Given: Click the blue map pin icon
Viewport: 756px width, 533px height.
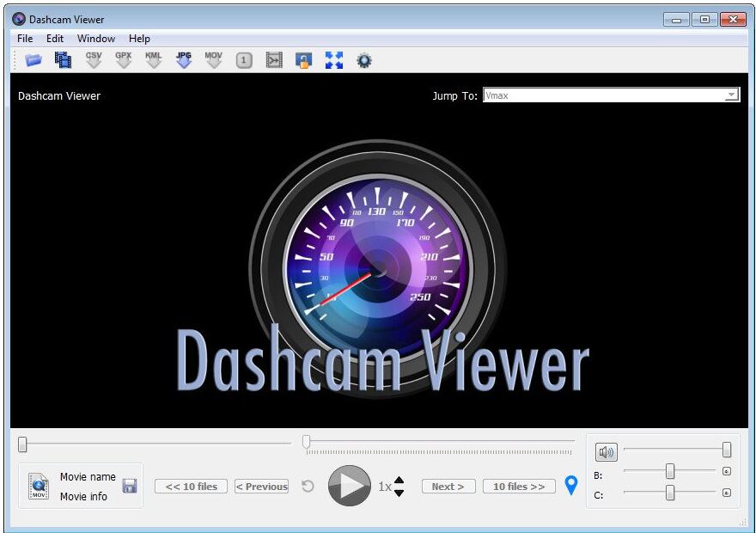Looking at the screenshot, I should [x=570, y=485].
